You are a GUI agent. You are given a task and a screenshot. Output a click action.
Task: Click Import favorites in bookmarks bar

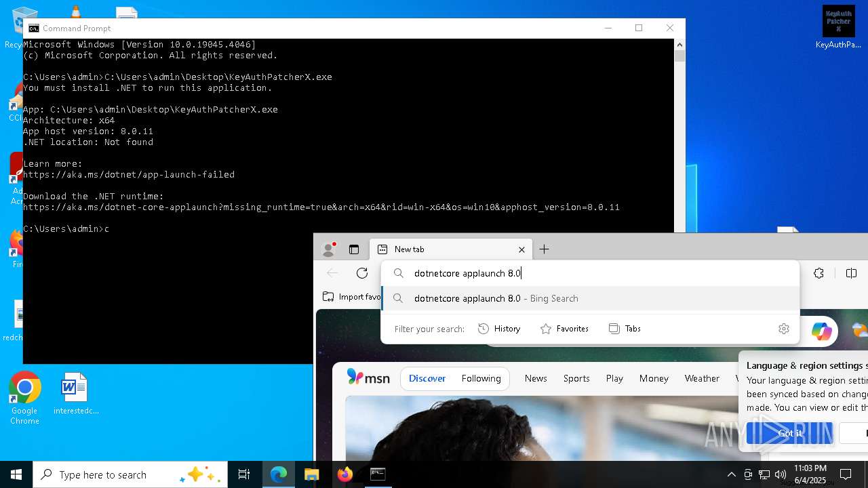(x=352, y=297)
